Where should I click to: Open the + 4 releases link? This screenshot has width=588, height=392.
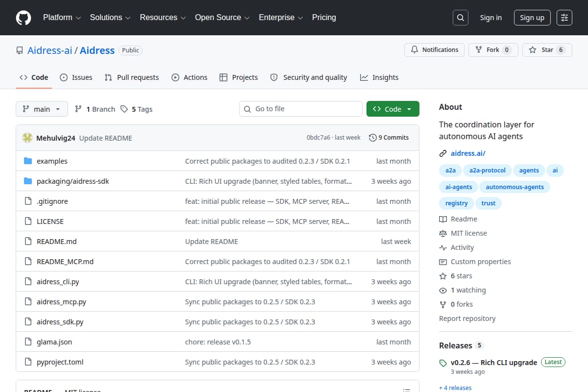click(x=455, y=388)
